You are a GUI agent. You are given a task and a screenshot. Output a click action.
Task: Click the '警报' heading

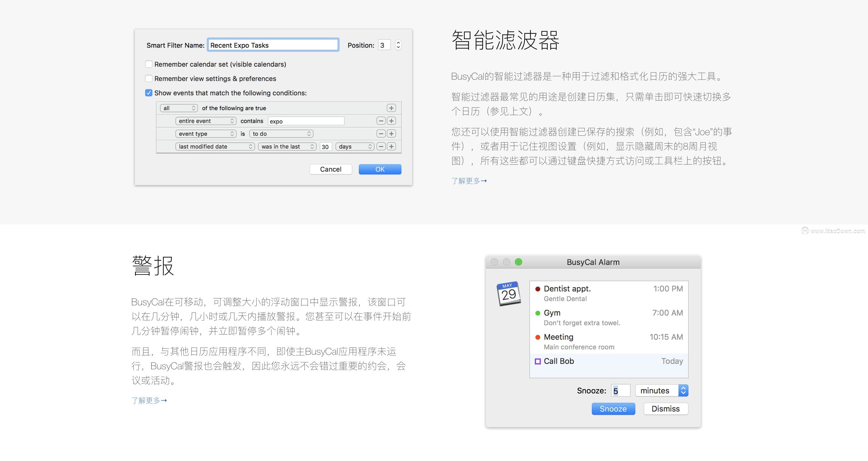click(153, 266)
